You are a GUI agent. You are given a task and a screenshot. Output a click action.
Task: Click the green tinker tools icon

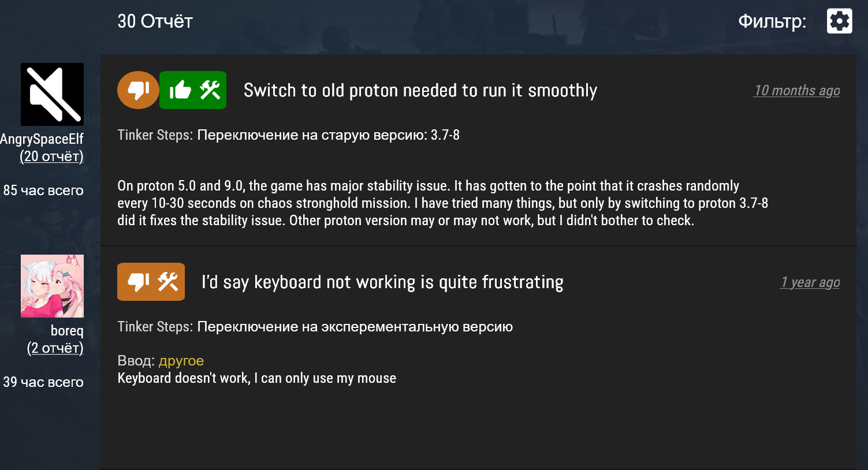pos(210,90)
